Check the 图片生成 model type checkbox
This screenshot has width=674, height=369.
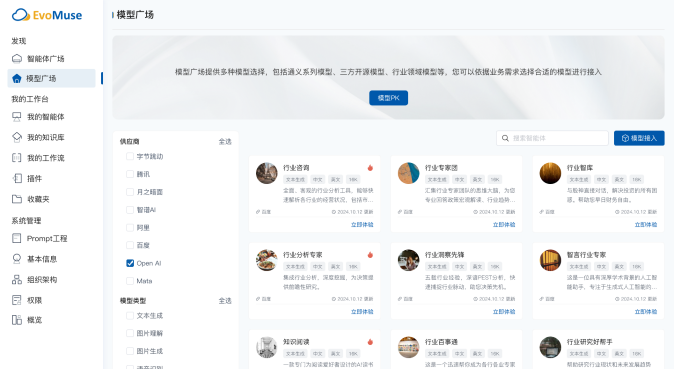pyautogui.click(x=130, y=351)
